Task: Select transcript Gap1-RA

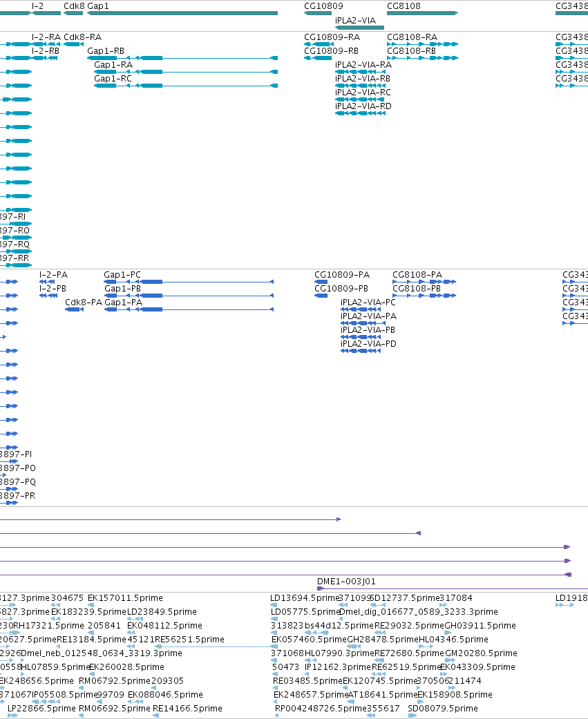Action: (186, 72)
